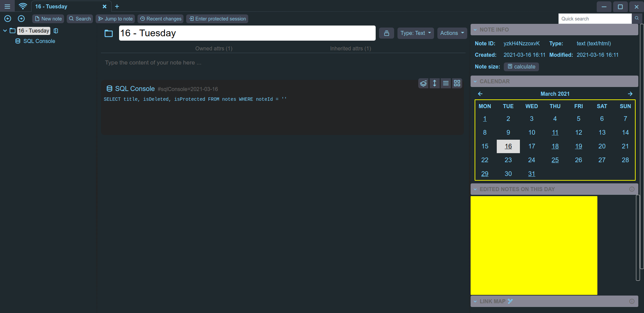The image size is (644, 313).
Task: Close the 16 - Tuesday tab
Action: pyautogui.click(x=104, y=6)
